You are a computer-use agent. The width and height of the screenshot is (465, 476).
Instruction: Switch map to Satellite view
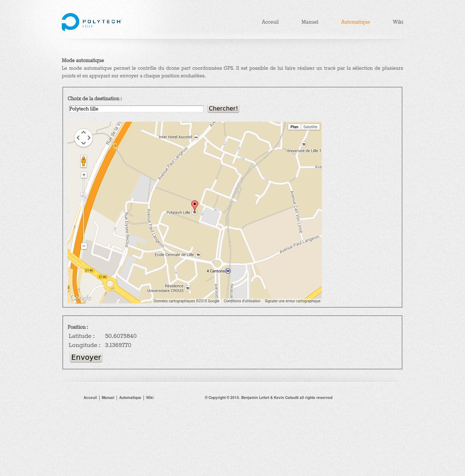pyautogui.click(x=310, y=127)
